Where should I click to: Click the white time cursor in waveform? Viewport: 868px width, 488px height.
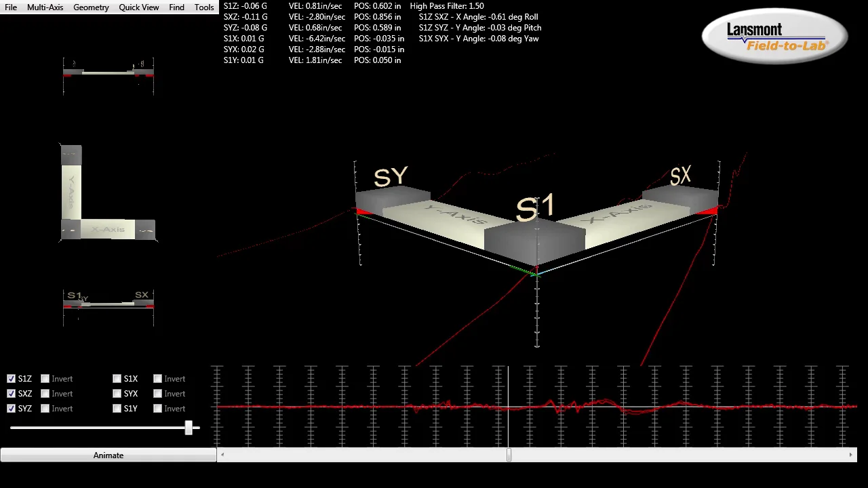tap(508, 407)
